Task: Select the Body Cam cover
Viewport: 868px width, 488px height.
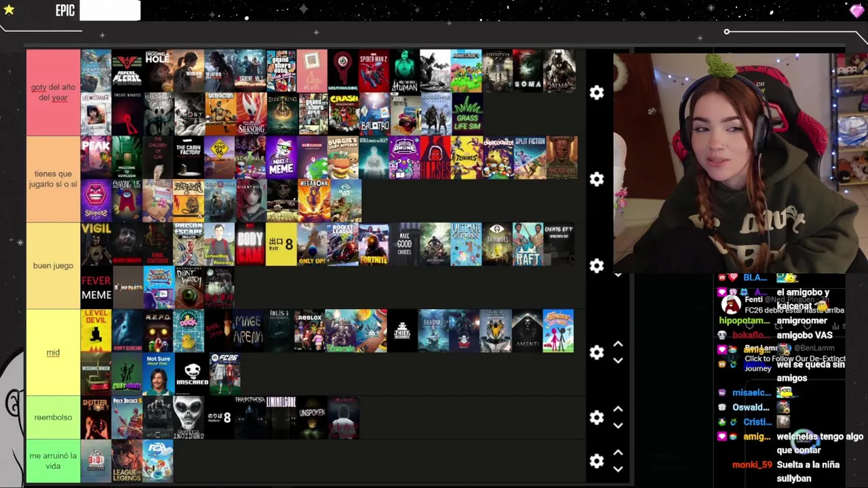Action: point(250,244)
